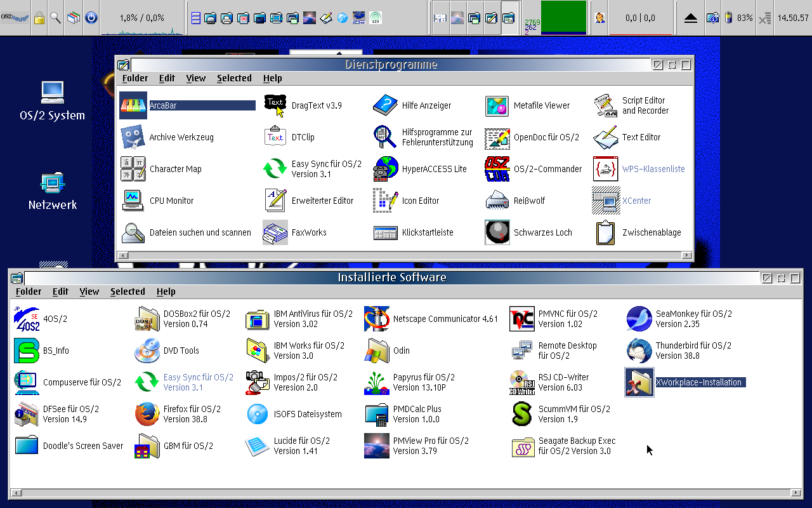Open FaxWorks

[x=275, y=232]
